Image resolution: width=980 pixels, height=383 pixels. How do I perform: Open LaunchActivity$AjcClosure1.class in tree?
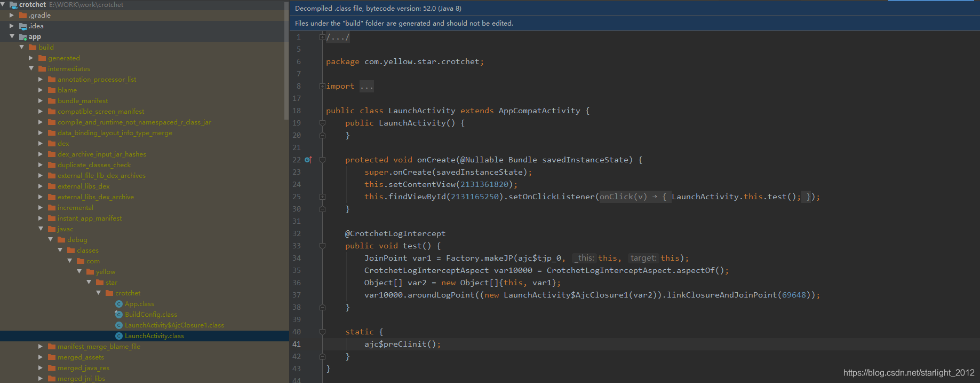pos(174,325)
